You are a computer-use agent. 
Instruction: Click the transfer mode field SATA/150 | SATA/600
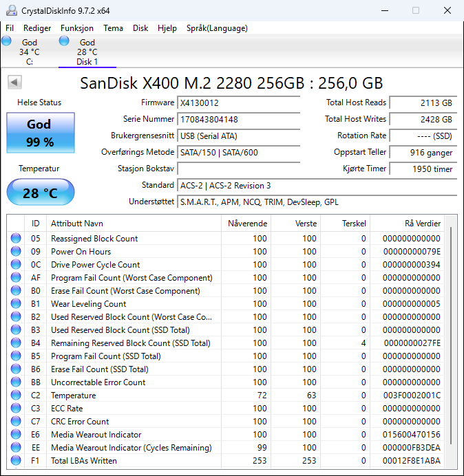(x=239, y=152)
